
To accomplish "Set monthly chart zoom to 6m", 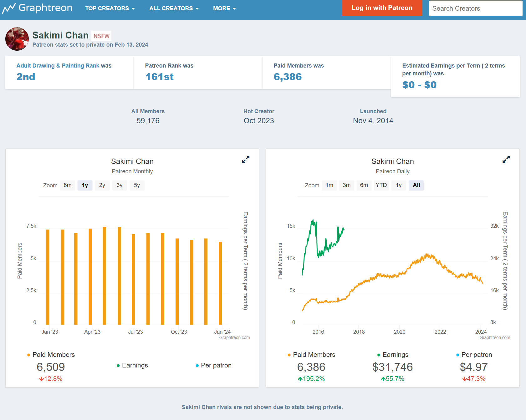I will pos(68,185).
